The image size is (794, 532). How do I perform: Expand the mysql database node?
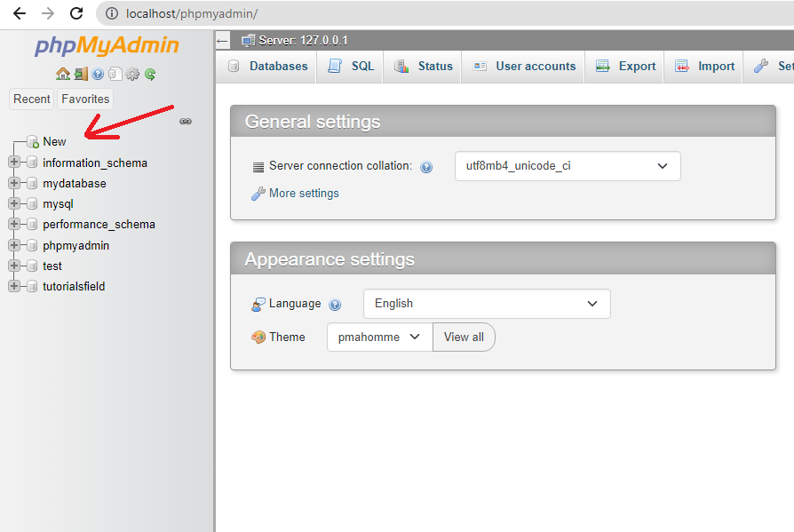14,203
